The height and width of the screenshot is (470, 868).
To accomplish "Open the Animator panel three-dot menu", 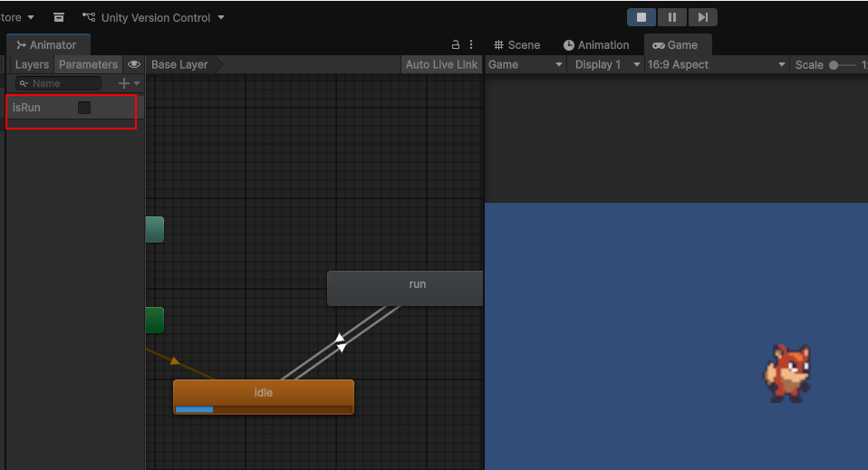I will (x=471, y=44).
